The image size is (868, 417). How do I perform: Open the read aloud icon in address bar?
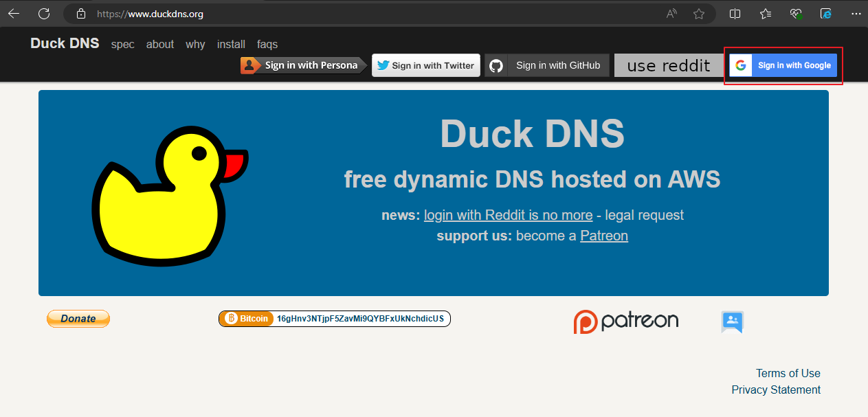click(x=671, y=14)
